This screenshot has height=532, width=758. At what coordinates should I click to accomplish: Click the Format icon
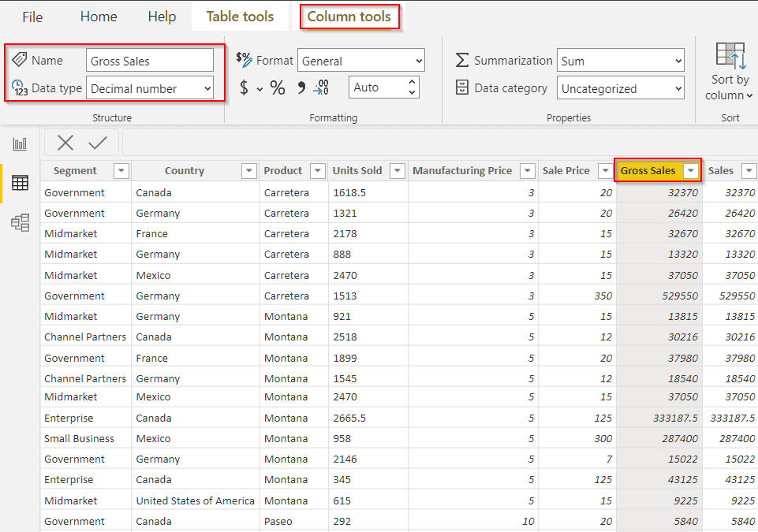click(245, 59)
